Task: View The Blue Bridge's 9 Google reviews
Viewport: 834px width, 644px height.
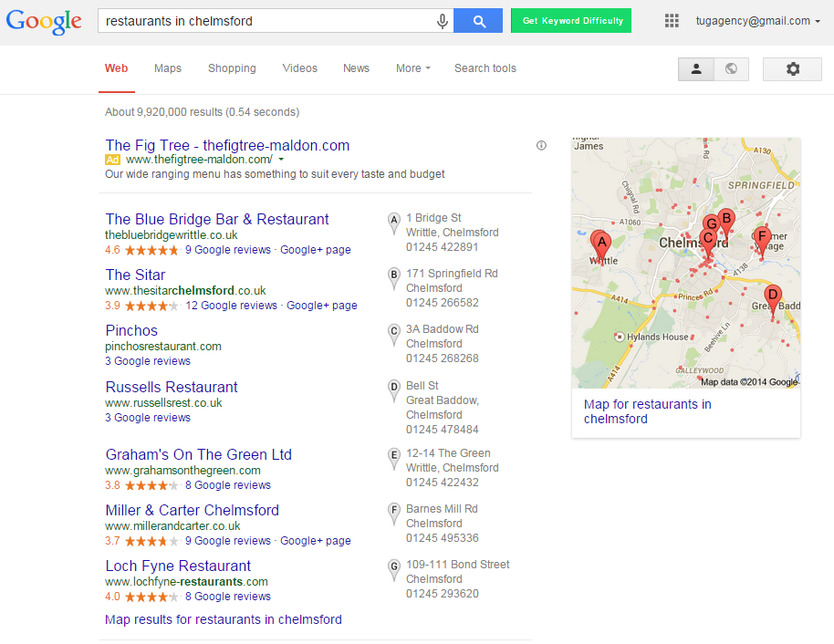Action: [x=227, y=250]
